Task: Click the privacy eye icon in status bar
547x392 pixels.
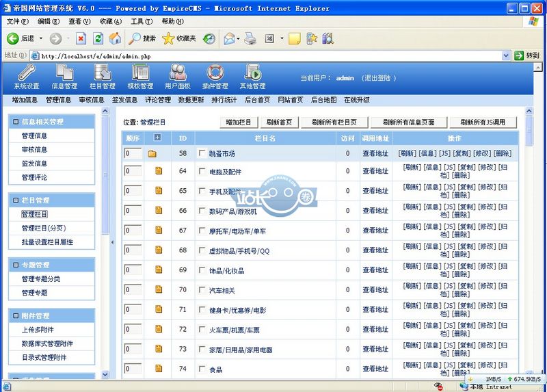Action: tap(438, 386)
